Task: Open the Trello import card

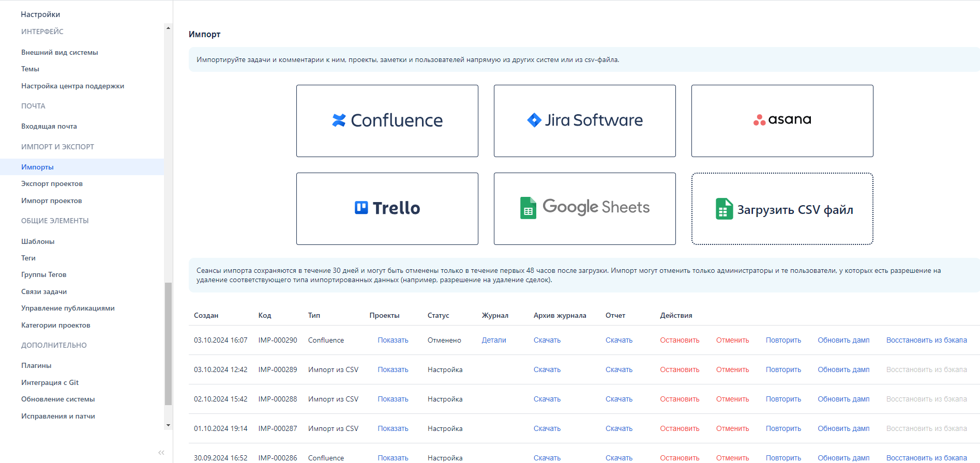Action: (x=387, y=209)
